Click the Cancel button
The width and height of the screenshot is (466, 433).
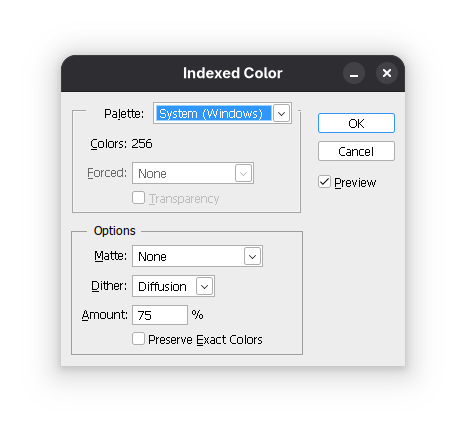[356, 152]
